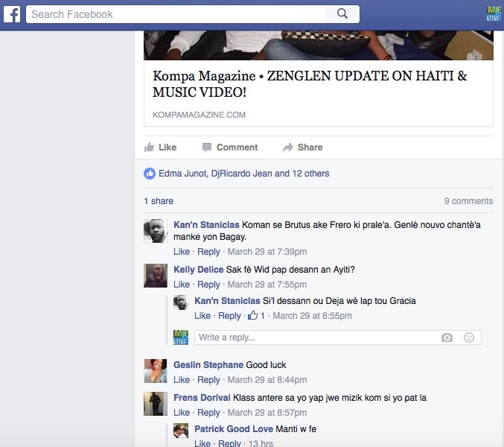This screenshot has height=447, width=504.
Task: Click Patrick Good Love avatar
Action: 181,431
